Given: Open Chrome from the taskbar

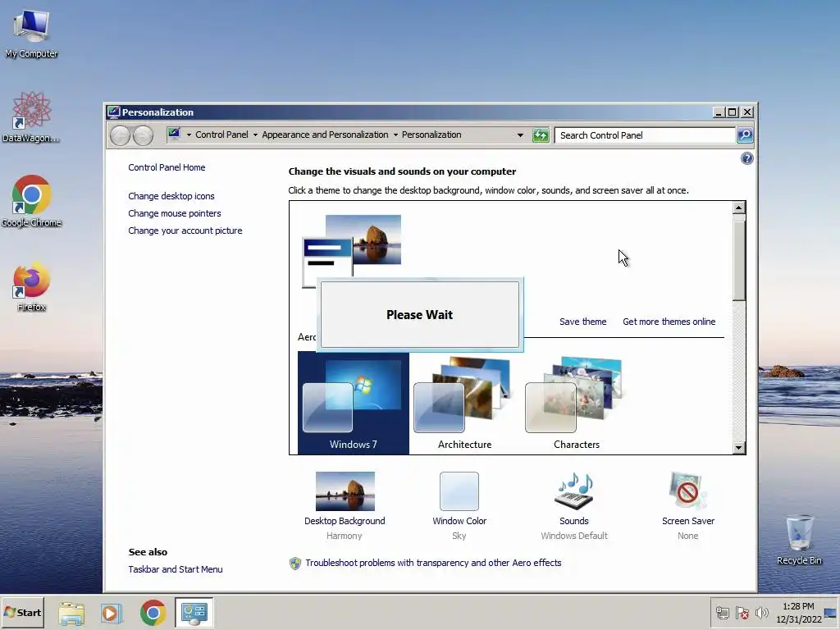Looking at the screenshot, I should tap(153, 613).
